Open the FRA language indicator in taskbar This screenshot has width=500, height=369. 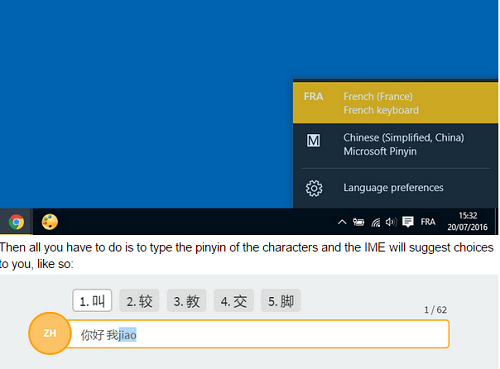[x=428, y=222]
